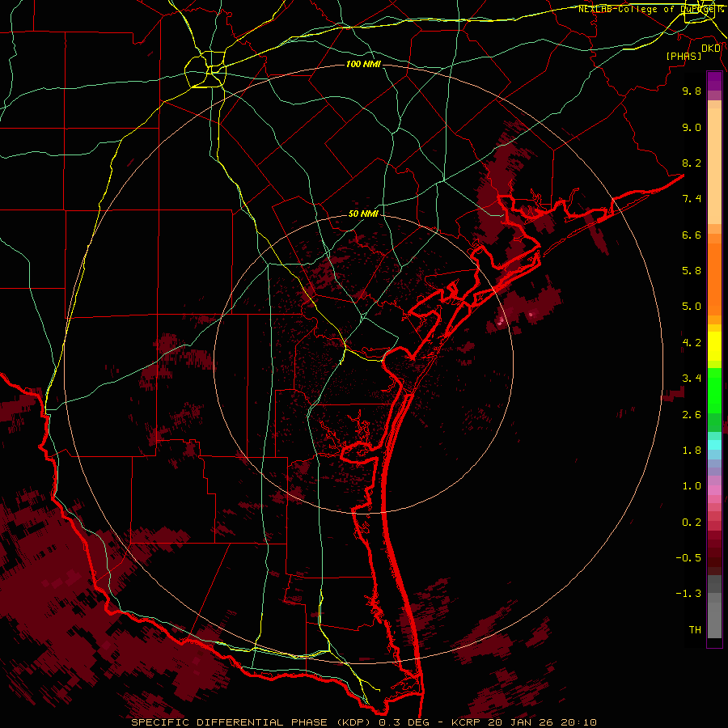Click the "TH" threshold label on the scale
This screenshot has width=728, height=728.
tap(695, 630)
